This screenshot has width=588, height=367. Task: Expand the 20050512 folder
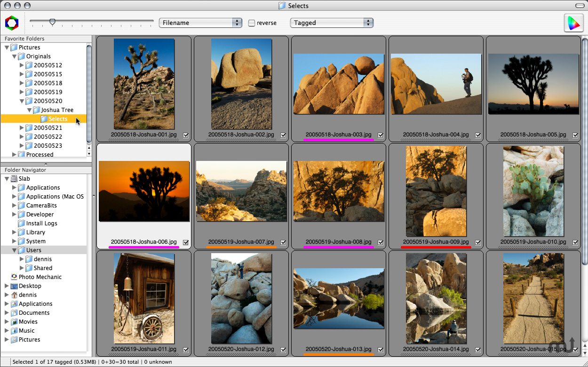(22, 65)
